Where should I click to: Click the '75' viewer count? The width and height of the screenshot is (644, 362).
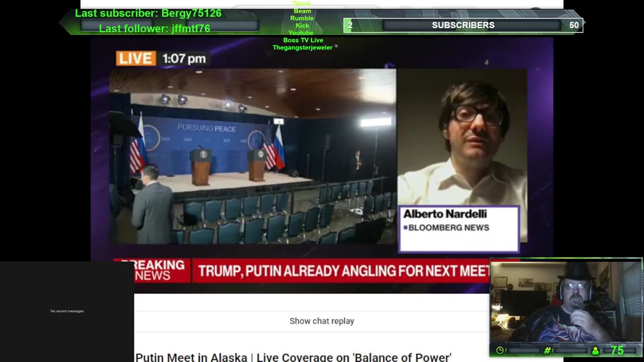pos(617,350)
